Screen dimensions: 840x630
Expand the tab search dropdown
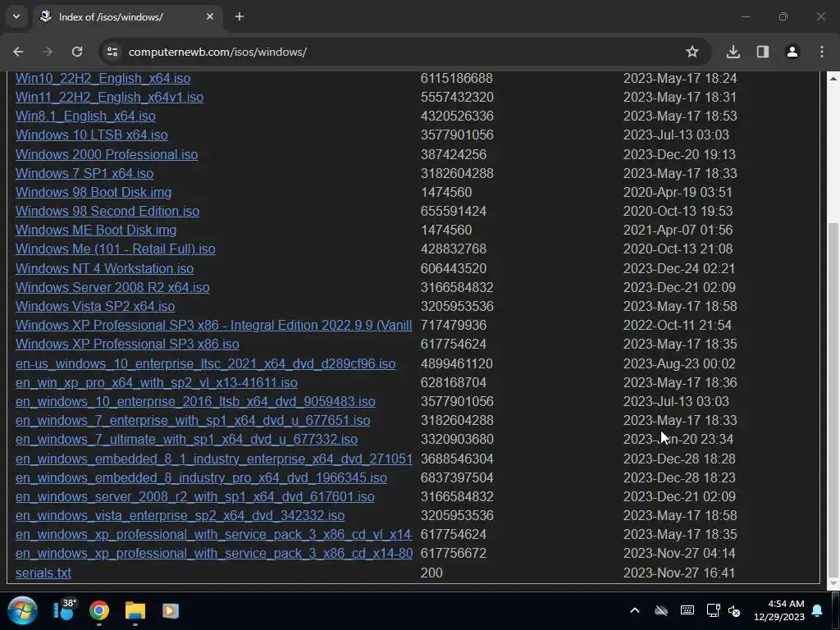coord(16,16)
